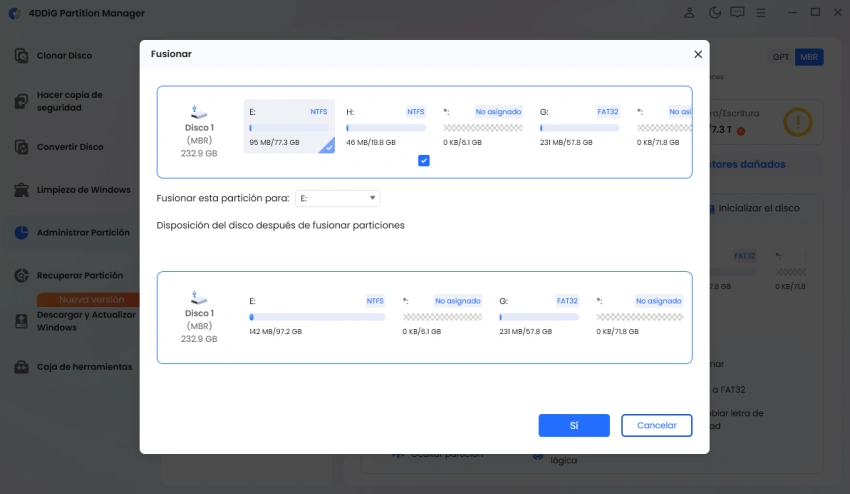
Task: Switch to the MBR tab
Action: pos(809,57)
